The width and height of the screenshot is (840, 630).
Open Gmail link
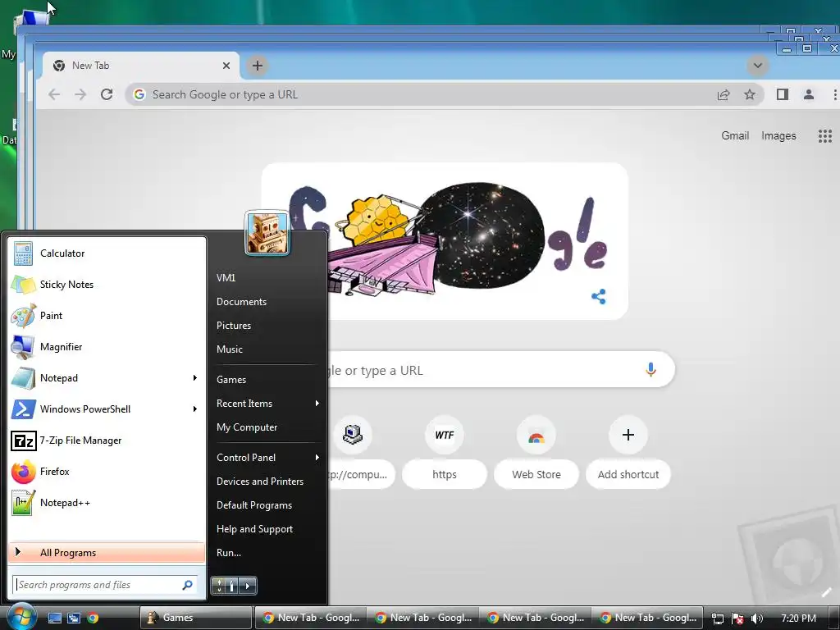tap(735, 135)
